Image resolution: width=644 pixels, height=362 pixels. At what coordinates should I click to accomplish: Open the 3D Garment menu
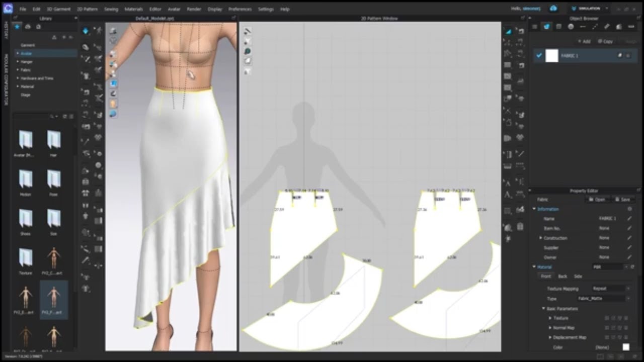(59, 9)
